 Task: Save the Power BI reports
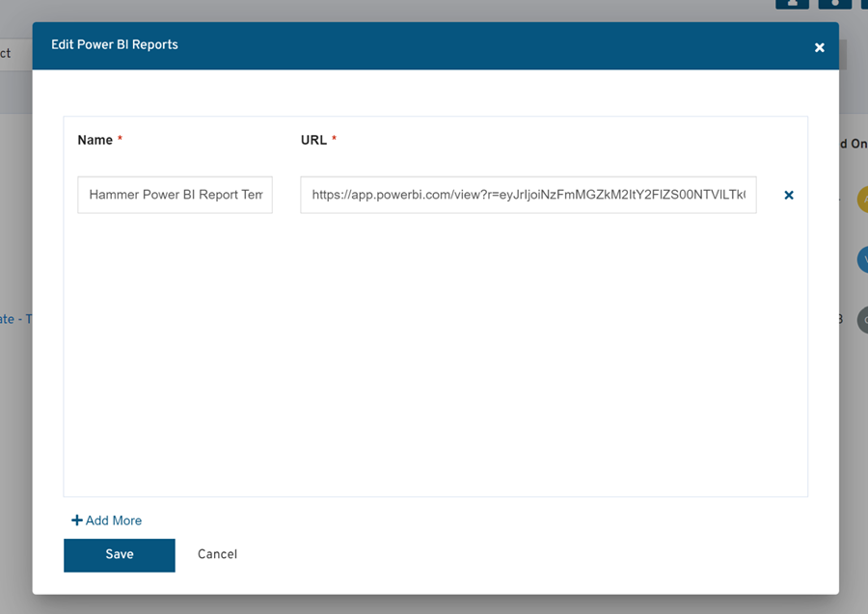point(120,555)
